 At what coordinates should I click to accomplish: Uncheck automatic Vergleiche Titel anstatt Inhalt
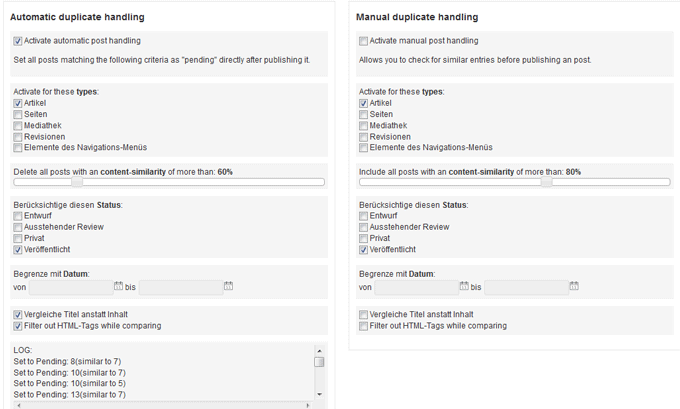coord(18,315)
